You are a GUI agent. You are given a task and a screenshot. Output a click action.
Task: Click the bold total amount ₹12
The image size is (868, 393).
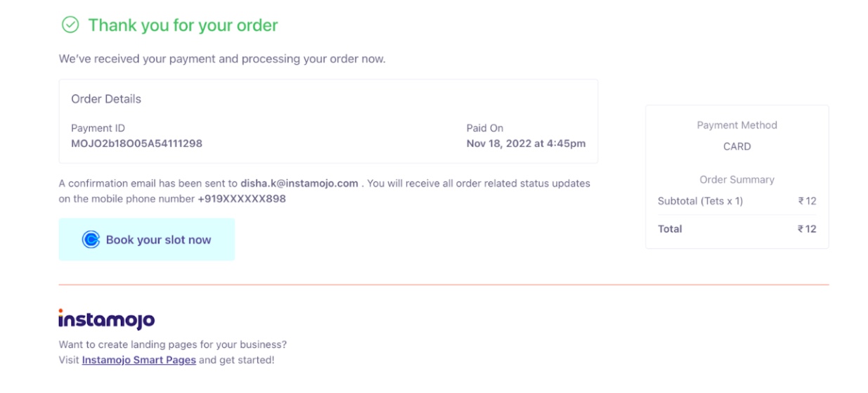pyautogui.click(x=807, y=229)
